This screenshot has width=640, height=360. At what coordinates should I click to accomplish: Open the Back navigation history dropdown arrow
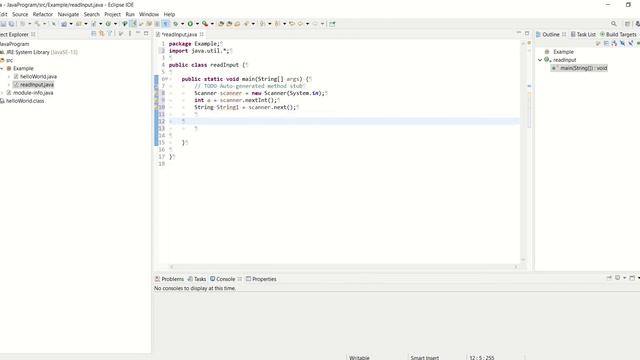tap(307, 24)
